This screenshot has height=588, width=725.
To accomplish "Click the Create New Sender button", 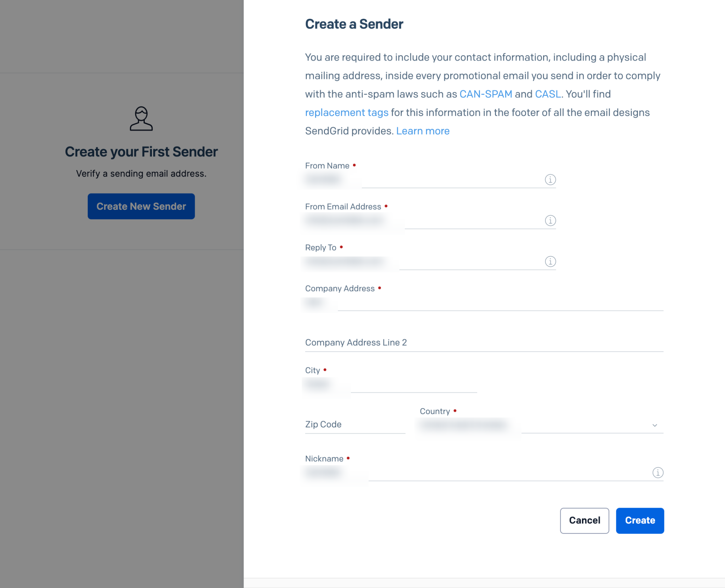I will point(141,206).
